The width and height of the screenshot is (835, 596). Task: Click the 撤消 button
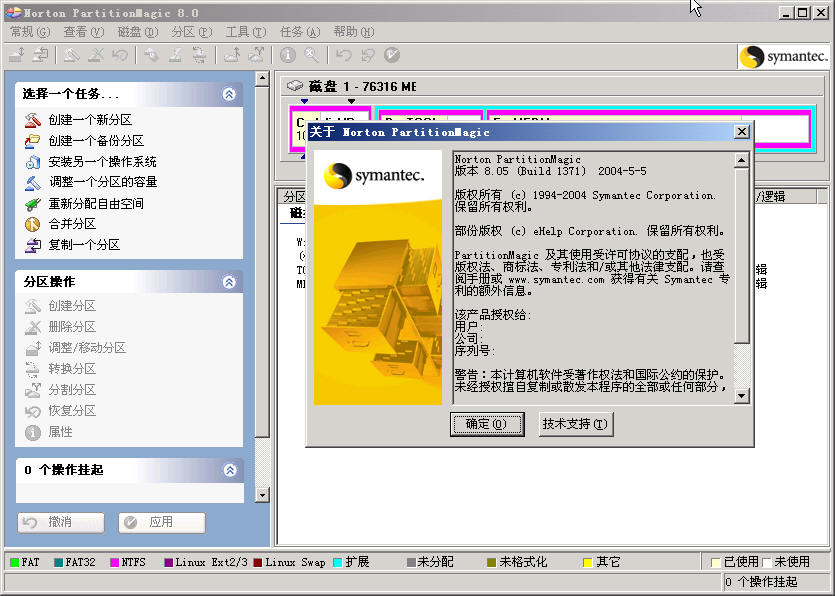click(x=61, y=522)
